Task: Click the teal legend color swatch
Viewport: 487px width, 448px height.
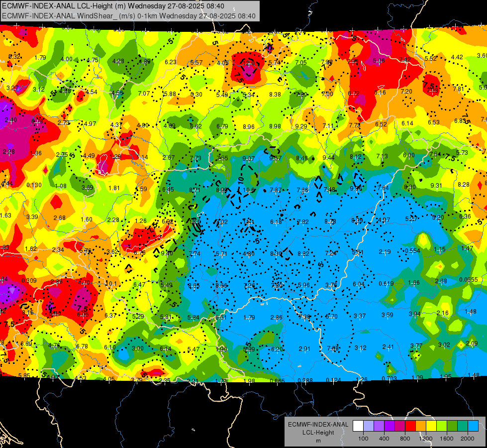Action: click(463, 426)
